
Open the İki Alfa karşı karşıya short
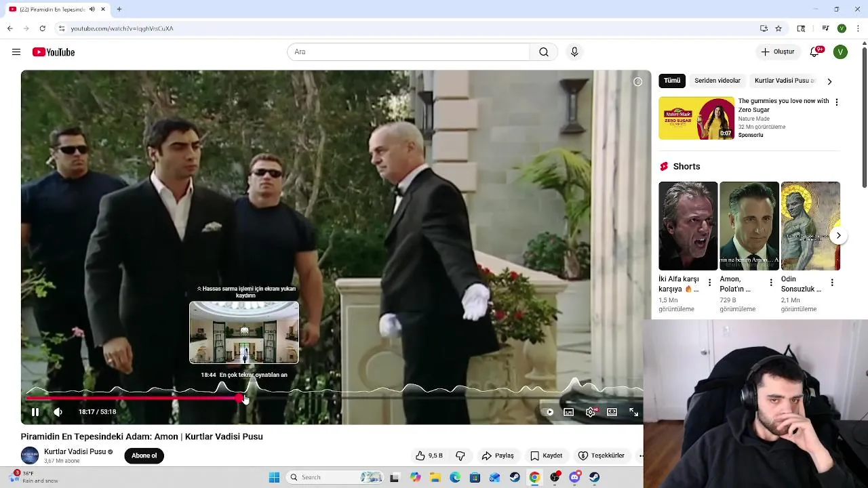[688, 226]
